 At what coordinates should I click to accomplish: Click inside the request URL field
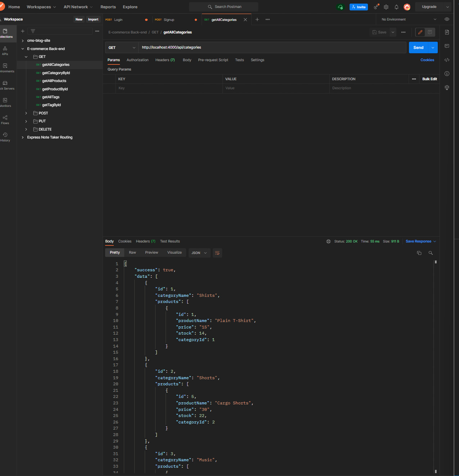pyautogui.click(x=252, y=47)
